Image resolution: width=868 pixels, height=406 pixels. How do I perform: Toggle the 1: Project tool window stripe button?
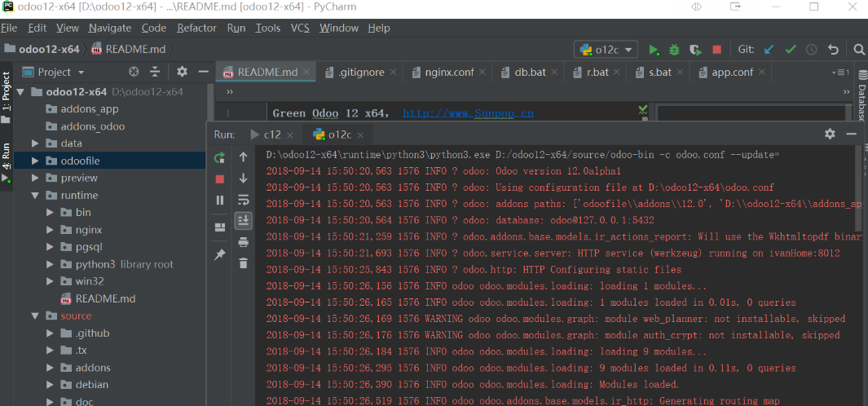6,98
